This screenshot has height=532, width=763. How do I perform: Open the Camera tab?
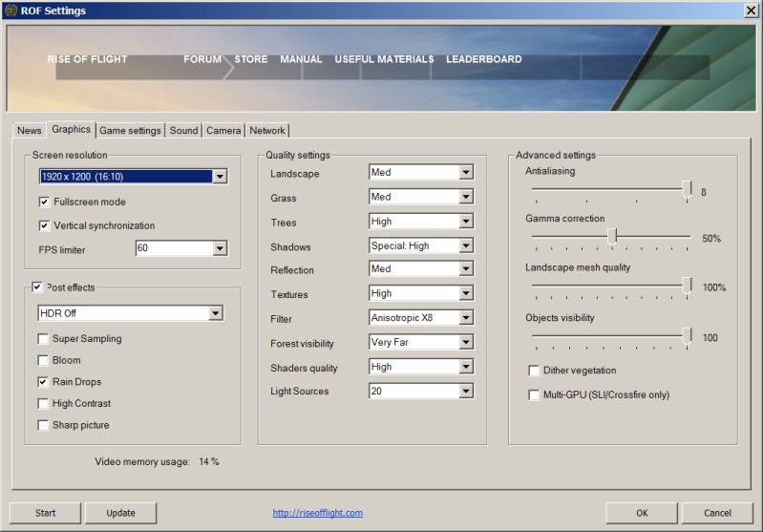pyautogui.click(x=223, y=131)
